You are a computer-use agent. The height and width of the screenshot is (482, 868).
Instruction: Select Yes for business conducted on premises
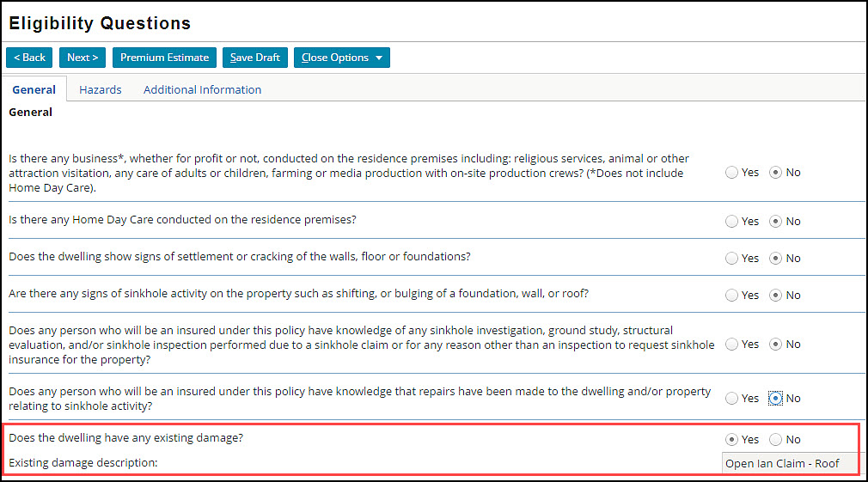coord(732,173)
